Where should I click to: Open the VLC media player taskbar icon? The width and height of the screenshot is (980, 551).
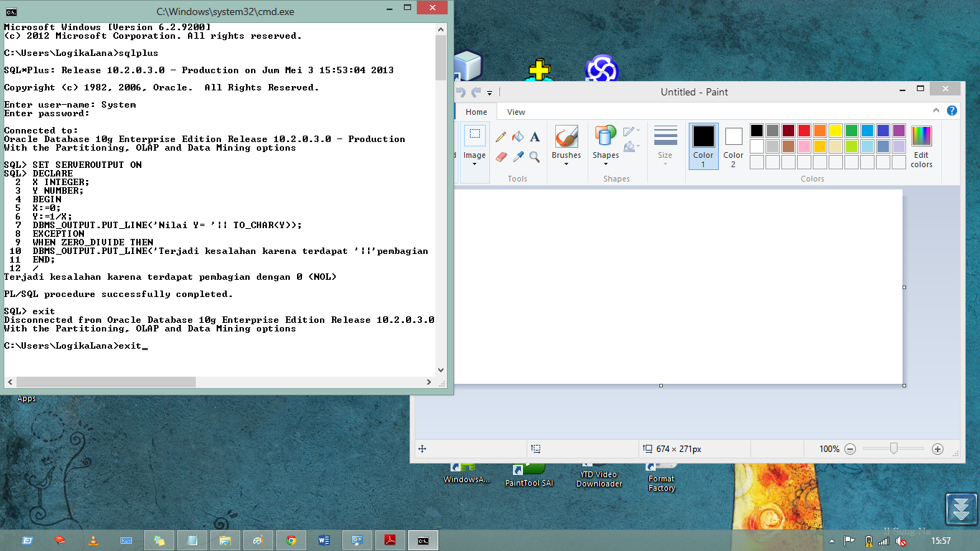(x=93, y=540)
